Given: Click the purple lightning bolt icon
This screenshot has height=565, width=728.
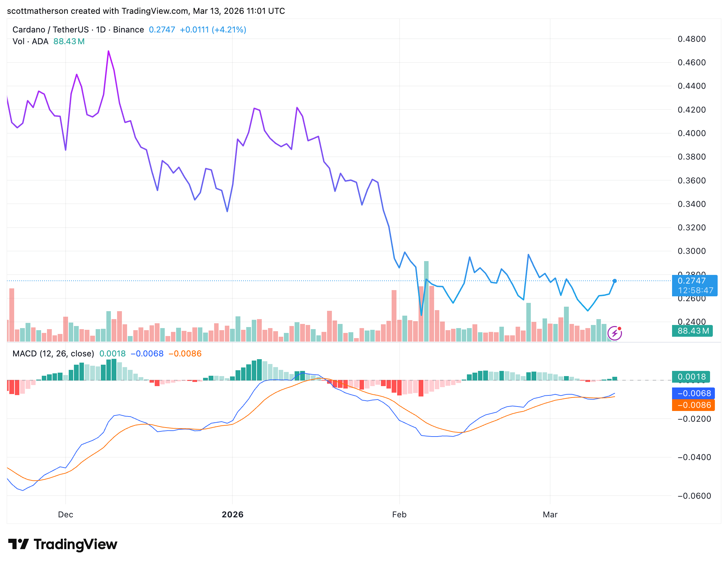Looking at the screenshot, I should tap(614, 333).
